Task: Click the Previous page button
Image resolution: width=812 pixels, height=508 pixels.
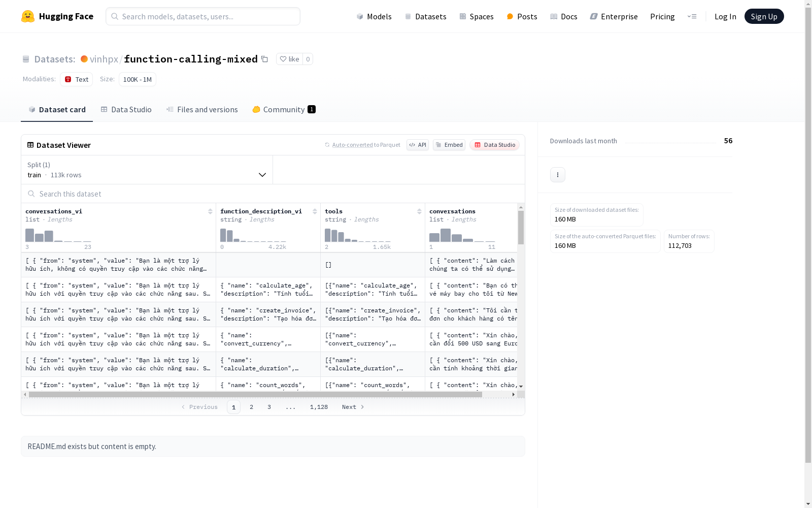Action: pos(199,407)
